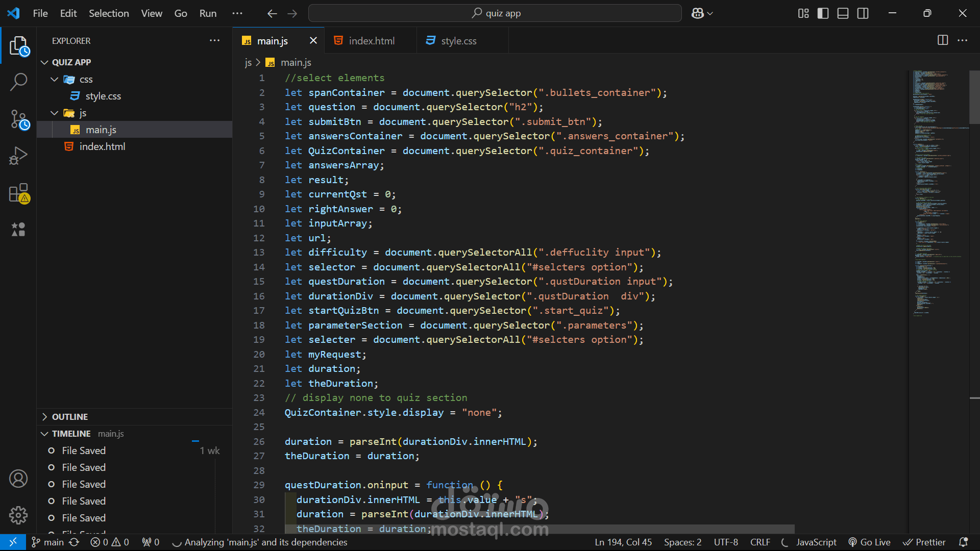Click Go Live in status bar
980x551 pixels.
869,542
